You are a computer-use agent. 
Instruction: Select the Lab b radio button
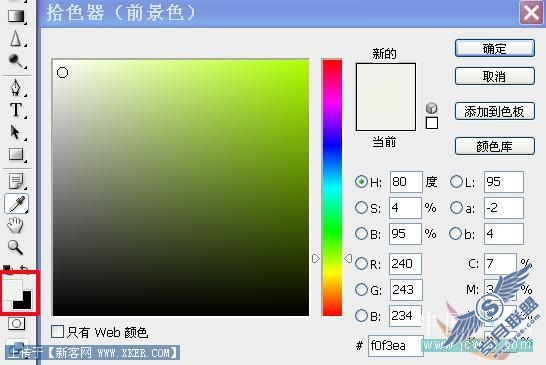click(456, 233)
